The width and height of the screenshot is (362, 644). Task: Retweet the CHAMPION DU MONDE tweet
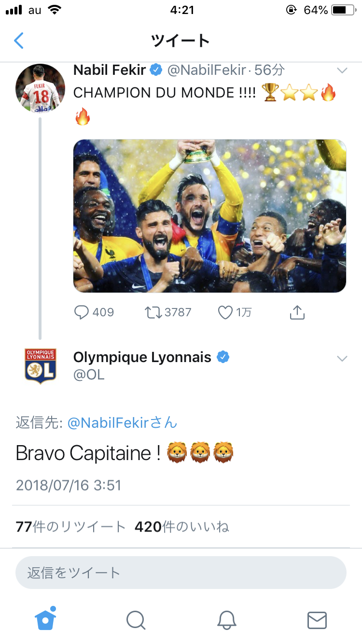(154, 312)
